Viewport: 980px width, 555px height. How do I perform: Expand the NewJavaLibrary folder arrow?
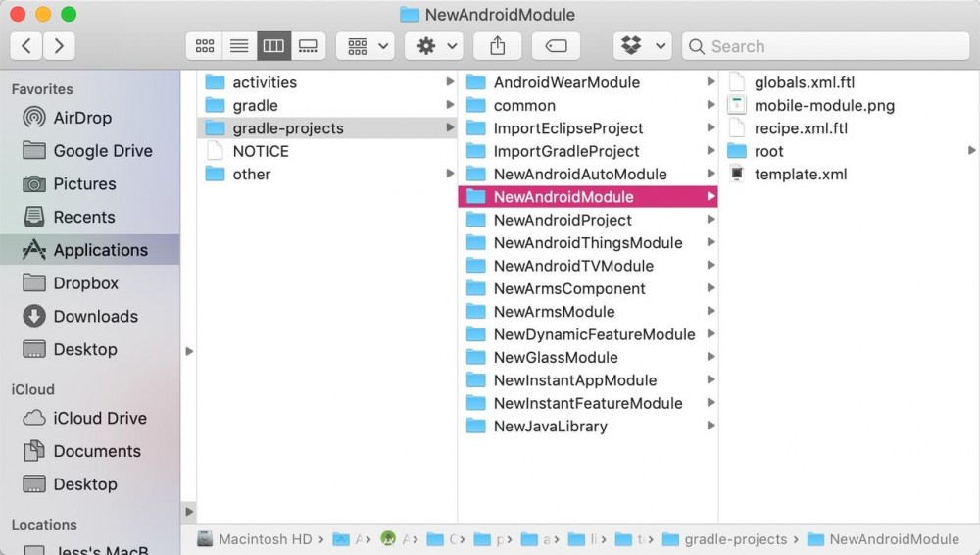710,426
